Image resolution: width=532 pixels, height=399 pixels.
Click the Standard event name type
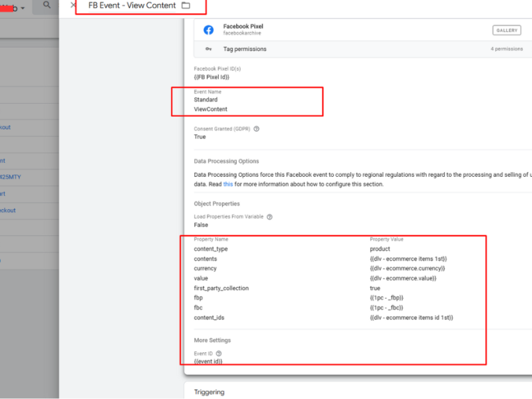[205, 99]
